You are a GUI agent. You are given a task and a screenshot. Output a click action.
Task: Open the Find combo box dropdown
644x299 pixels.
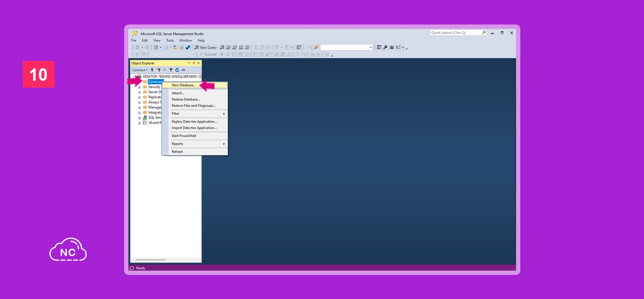click(x=371, y=47)
